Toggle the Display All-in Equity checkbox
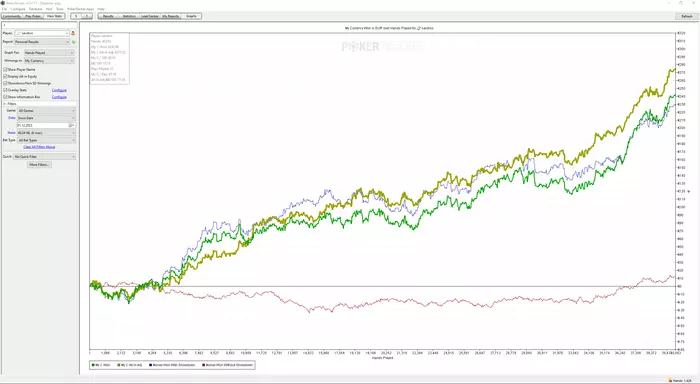The height and width of the screenshot is (384, 700). click(5, 76)
